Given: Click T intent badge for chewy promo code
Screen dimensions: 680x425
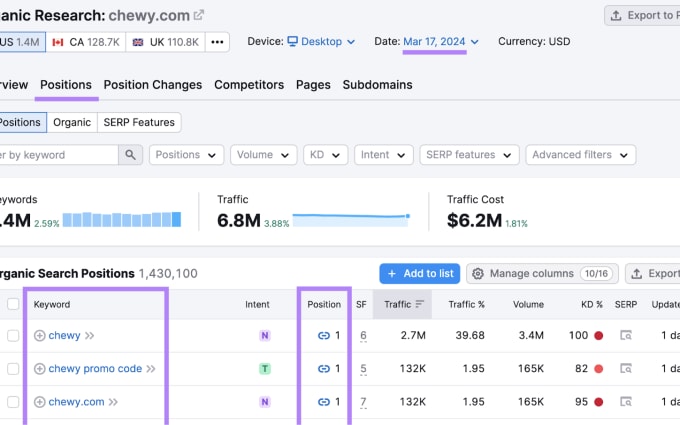Looking at the screenshot, I should (x=265, y=369).
